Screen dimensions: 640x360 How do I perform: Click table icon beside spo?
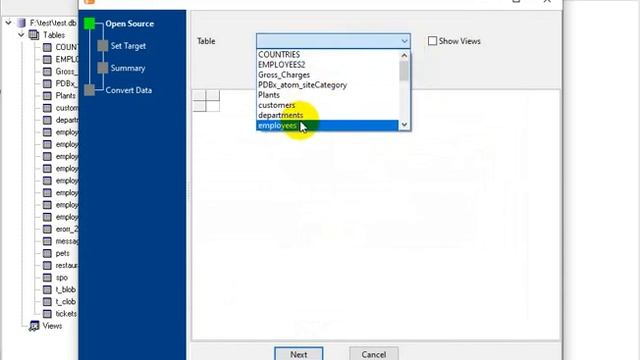pyautogui.click(x=47, y=278)
